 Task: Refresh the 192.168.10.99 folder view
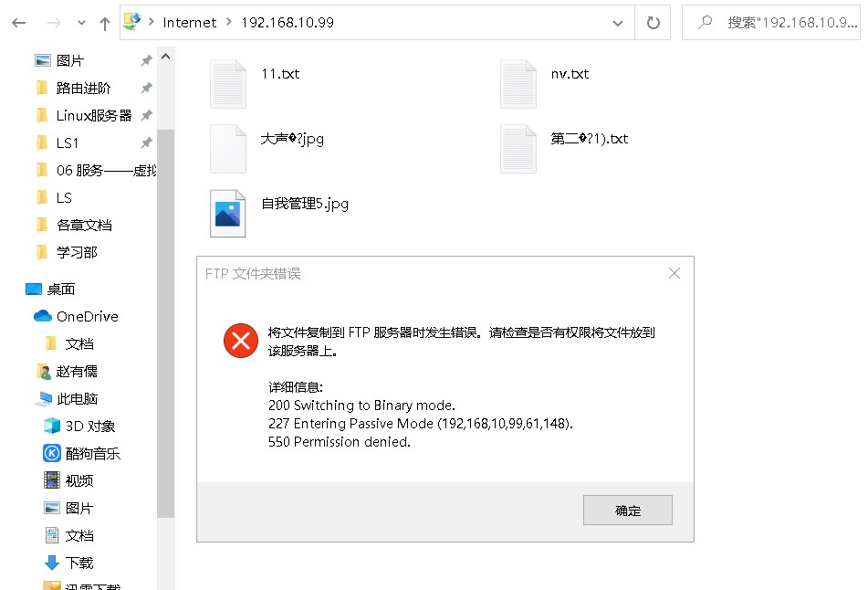(x=654, y=23)
